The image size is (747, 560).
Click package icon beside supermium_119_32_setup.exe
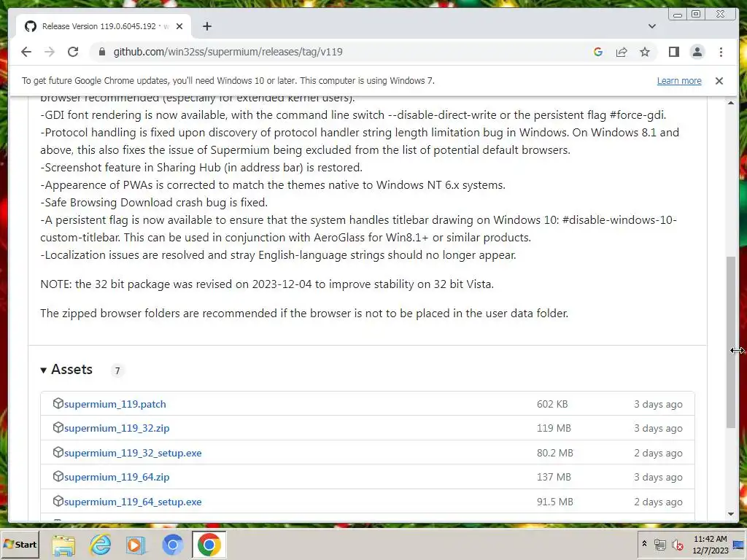pyautogui.click(x=58, y=452)
